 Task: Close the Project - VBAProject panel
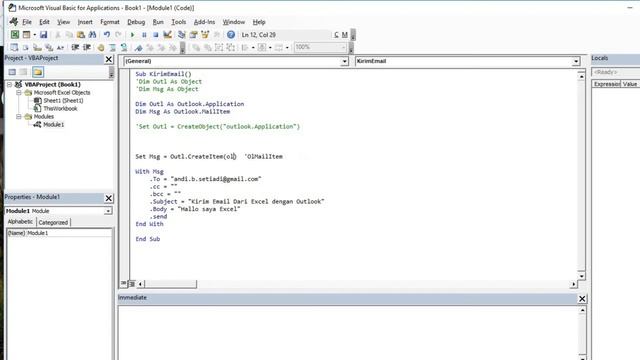109,59
